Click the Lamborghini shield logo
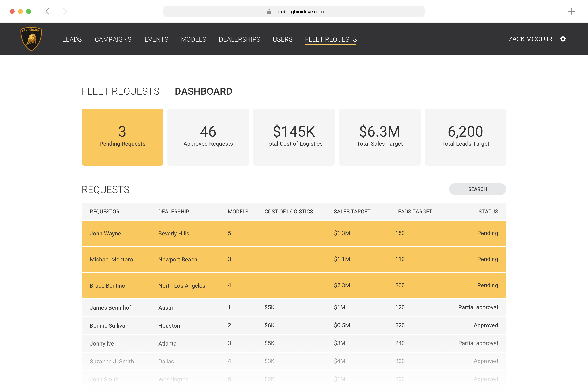 [31, 39]
